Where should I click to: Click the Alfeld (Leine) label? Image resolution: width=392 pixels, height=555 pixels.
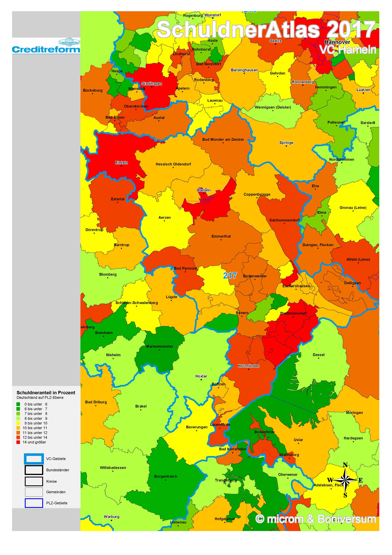358,259
